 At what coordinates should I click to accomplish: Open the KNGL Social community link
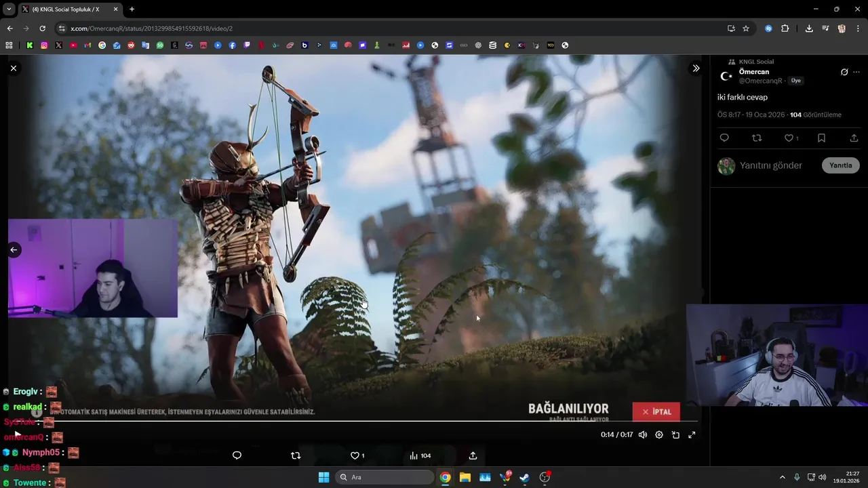pyautogui.click(x=756, y=62)
